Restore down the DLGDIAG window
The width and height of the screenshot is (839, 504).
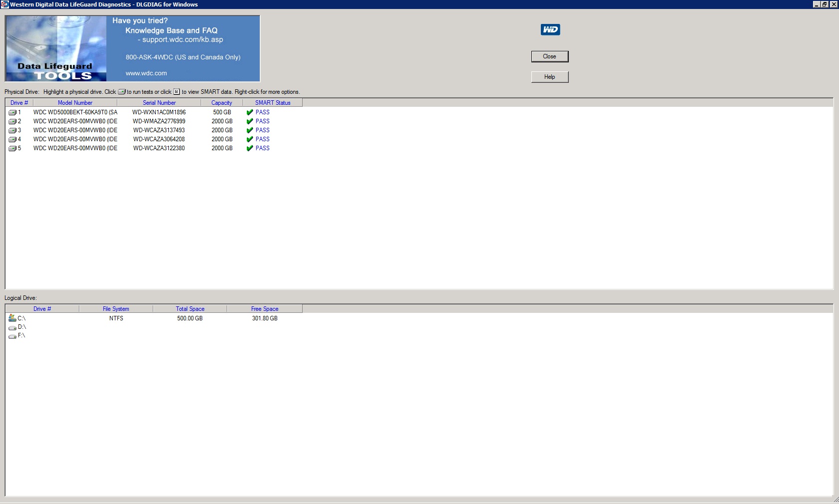click(x=825, y=4)
